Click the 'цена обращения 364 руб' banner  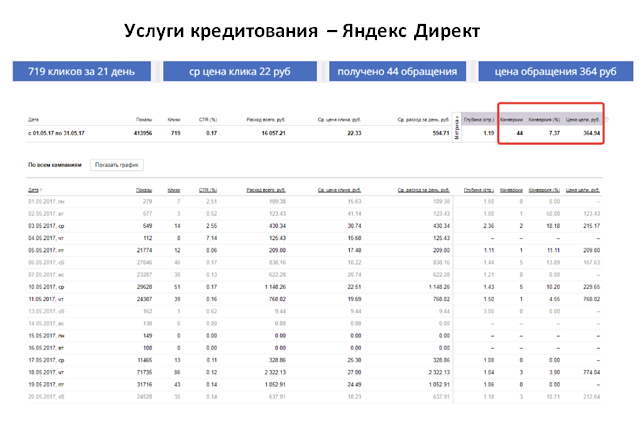556,71
